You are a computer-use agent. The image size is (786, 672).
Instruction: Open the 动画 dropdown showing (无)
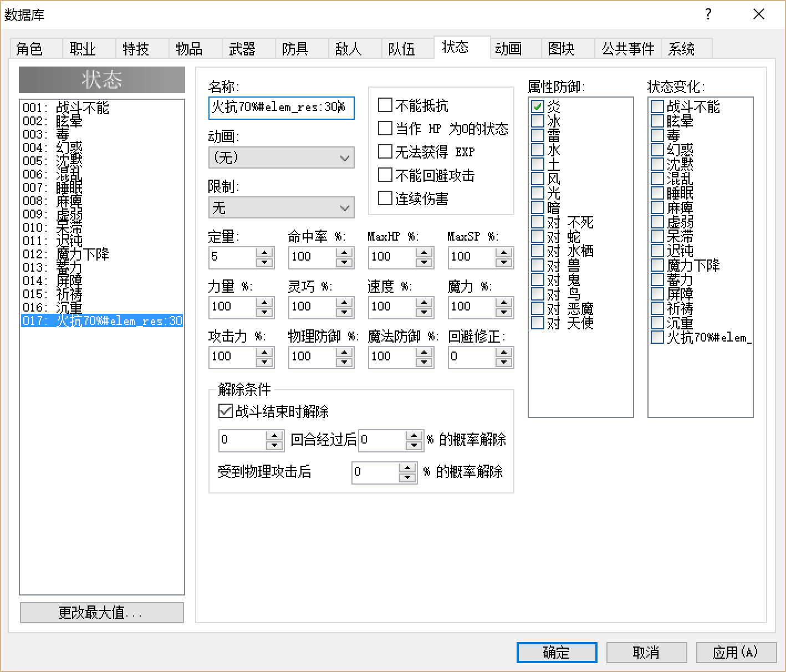(x=282, y=158)
